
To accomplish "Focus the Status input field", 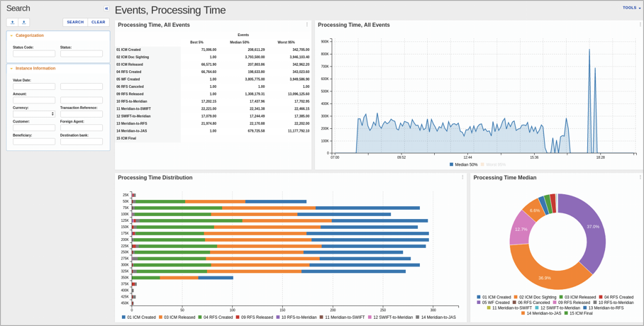I will [82, 54].
